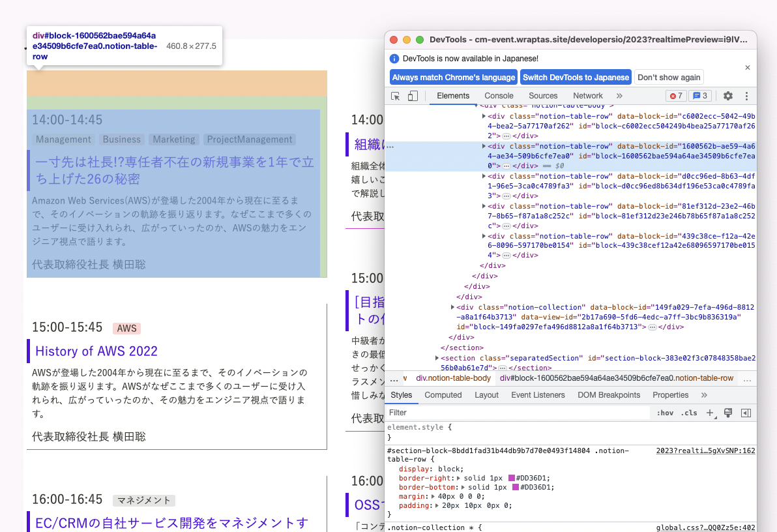Screen dimensions: 777x532
Task: Click the info icon in language banner
Action: coord(394,59)
